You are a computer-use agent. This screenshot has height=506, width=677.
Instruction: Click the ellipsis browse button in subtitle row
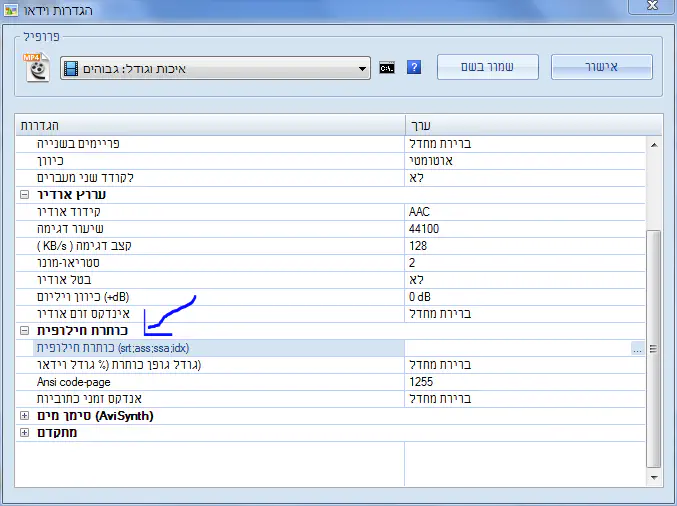click(636, 348)
